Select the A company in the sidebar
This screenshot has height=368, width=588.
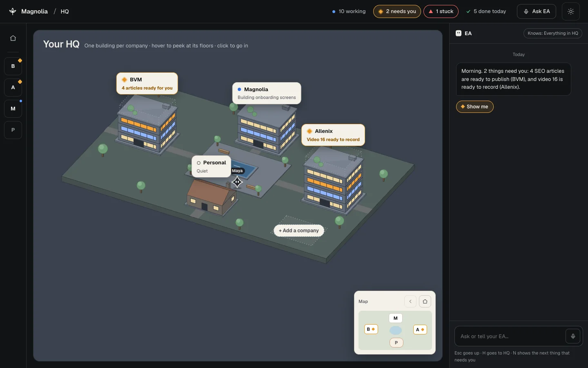(13, 88)
